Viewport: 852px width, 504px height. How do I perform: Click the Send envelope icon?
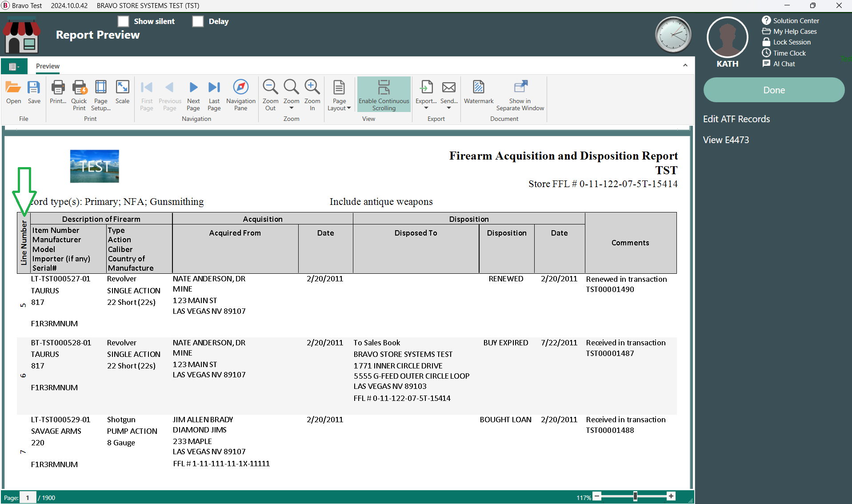449,87
